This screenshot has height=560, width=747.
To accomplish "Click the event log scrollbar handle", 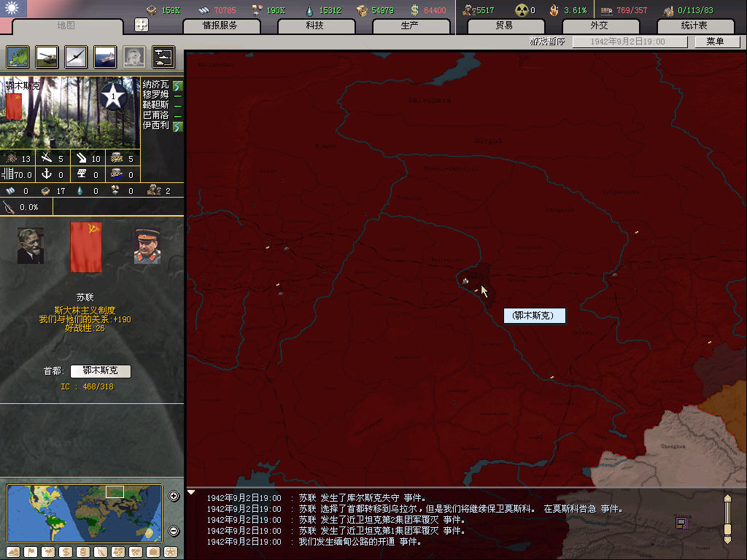I will (727, 529).
